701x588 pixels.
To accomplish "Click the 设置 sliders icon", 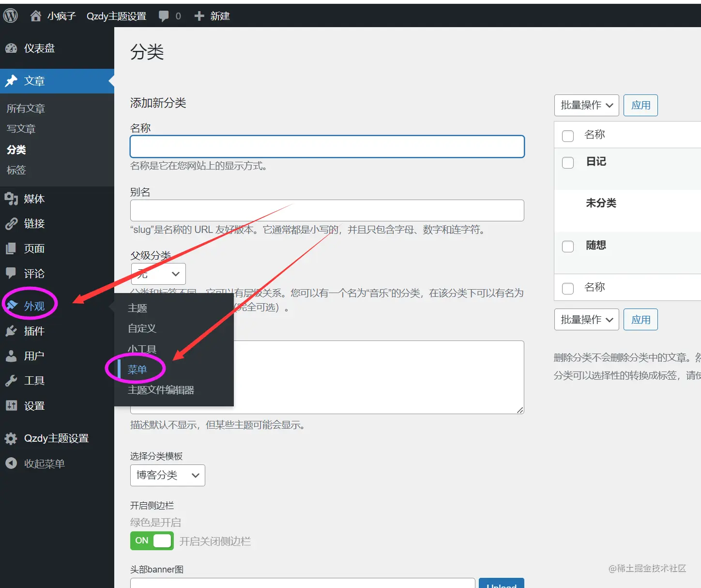I will [x=11, y=406].
